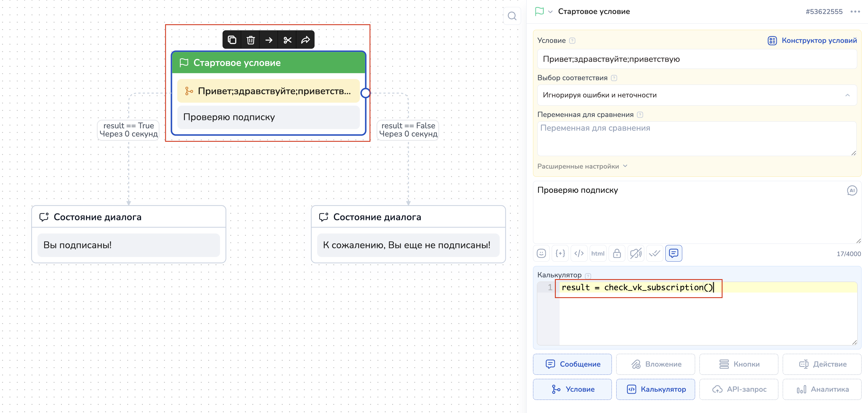This screenshot has width=868, height=413.
Task: Open the canvas search magnifier
Action: (512, 16)
